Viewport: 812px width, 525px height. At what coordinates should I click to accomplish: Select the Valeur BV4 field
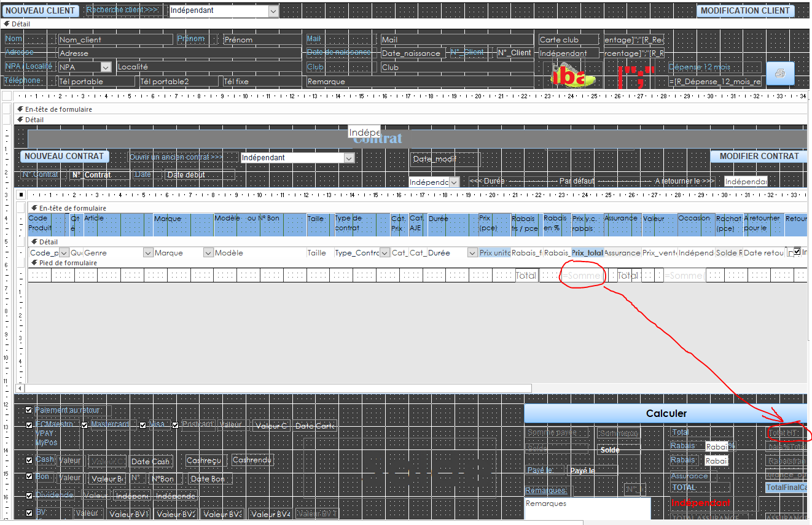(271, 514)
